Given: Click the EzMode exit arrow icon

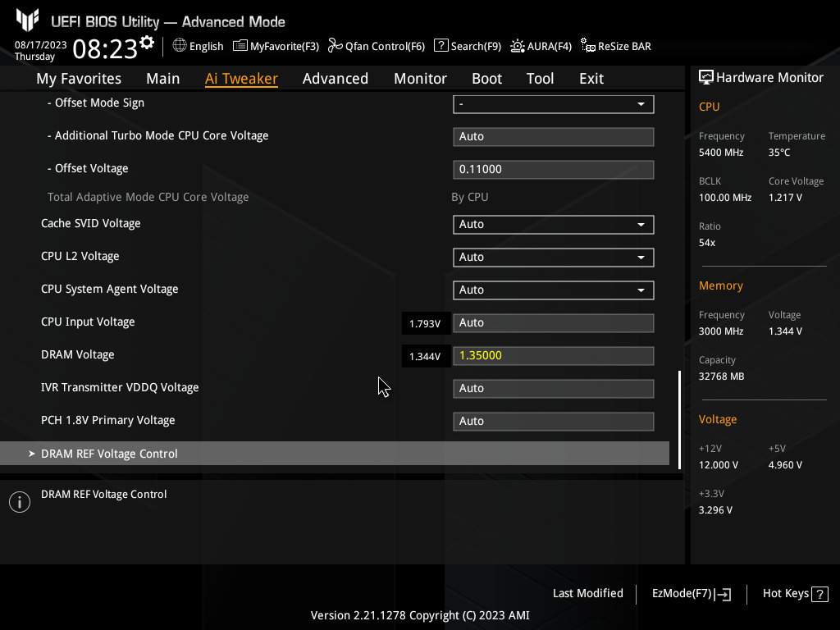Looking at the screenshot, I should (723, 594).
